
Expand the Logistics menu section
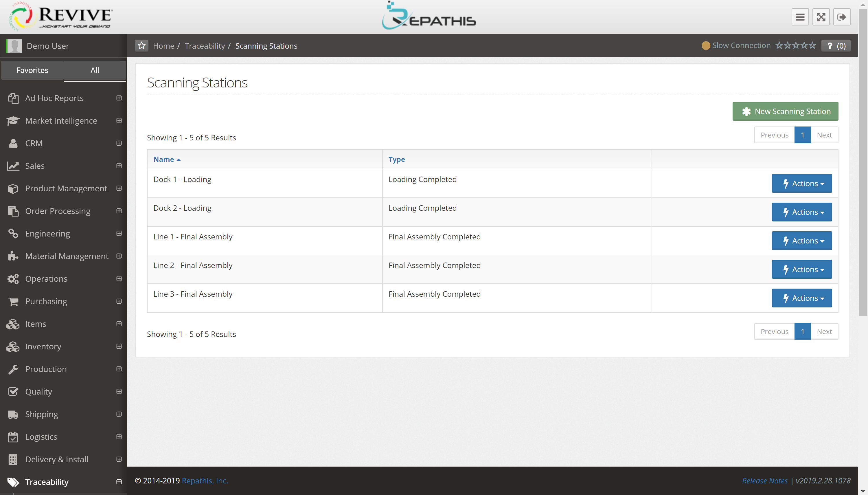pyautogui.click(x=119, y=437)
